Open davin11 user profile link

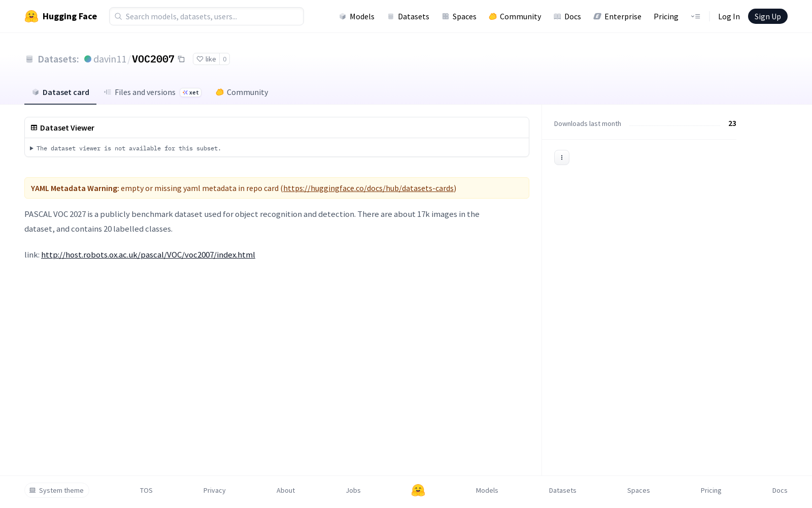(110, 59)
